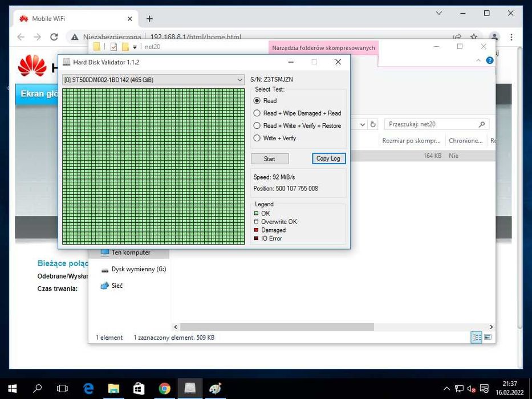Open the Explorer address history dropdown

coord(362,124)
